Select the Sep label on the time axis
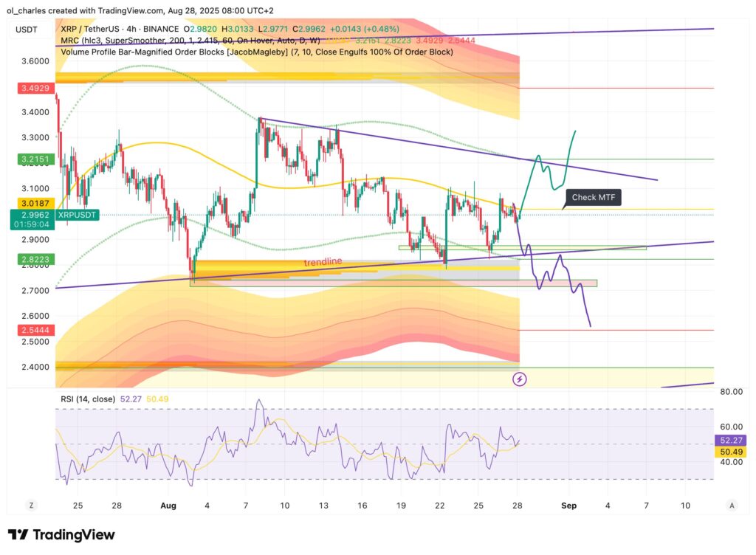Screen dimensions: 756x555 568,506
